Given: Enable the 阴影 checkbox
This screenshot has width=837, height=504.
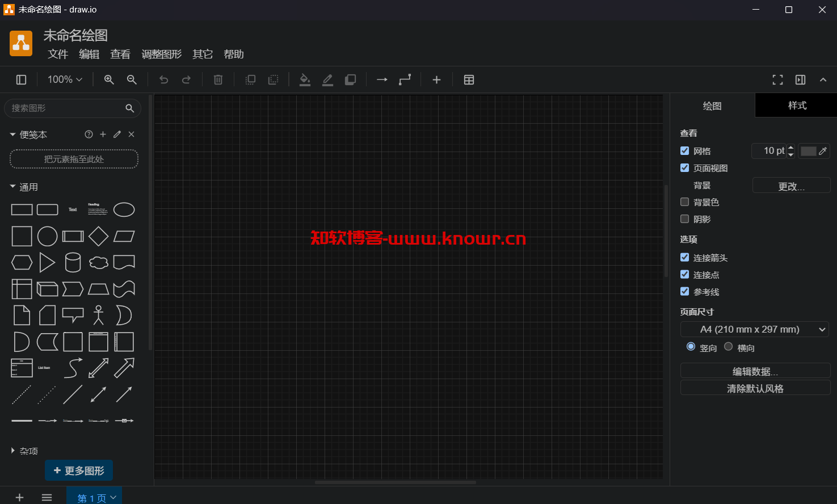Looking at the screenshot, I should [684, 219].
